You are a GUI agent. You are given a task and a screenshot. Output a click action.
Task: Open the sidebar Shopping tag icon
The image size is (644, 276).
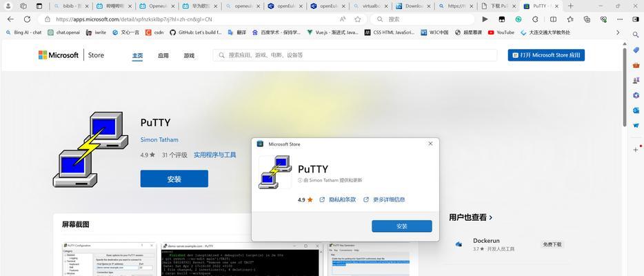(636, 50)
